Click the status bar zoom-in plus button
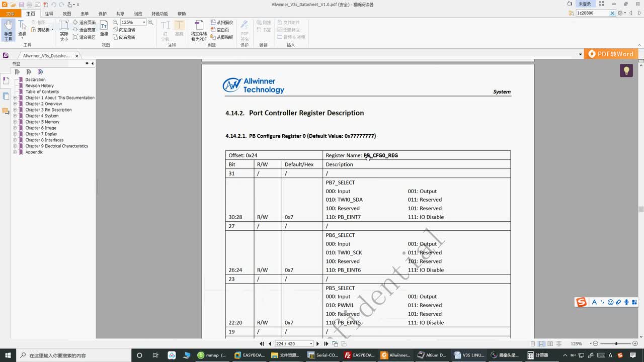 click(635, 344)
